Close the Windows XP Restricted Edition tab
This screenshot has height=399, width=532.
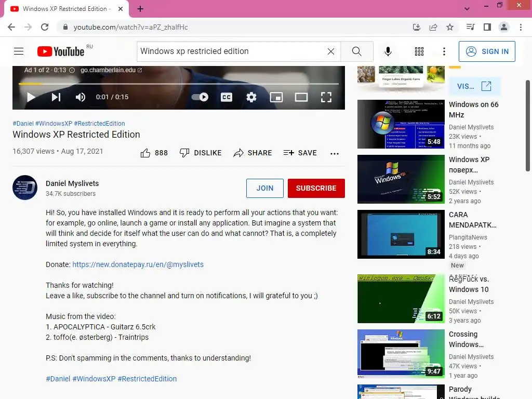pos(121,9)
